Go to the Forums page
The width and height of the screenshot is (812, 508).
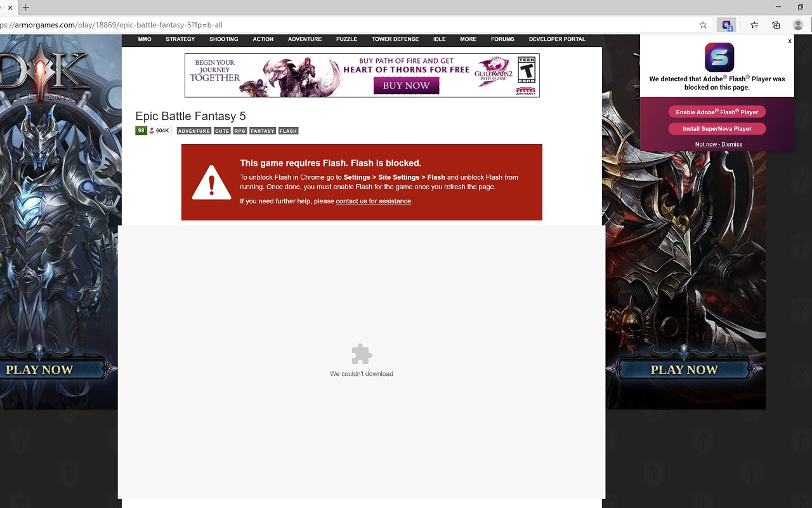(x=502, y=39)
